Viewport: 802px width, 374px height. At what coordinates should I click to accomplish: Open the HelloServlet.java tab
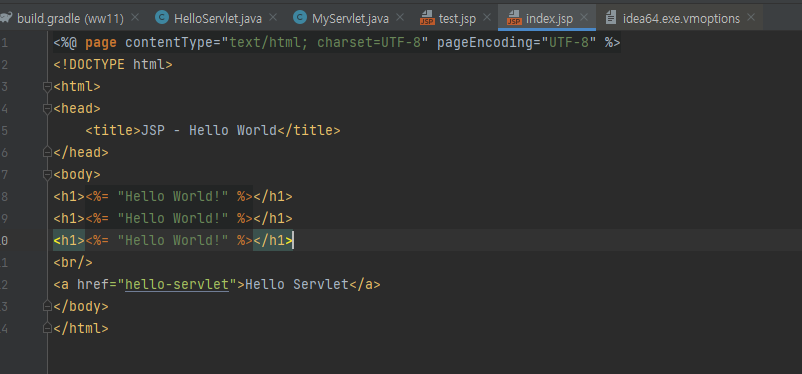pyautogui.click(x=218, y=19)
